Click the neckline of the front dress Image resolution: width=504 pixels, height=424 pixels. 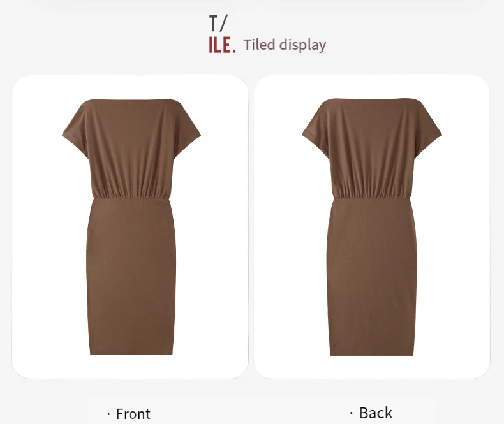click(131, 101)
